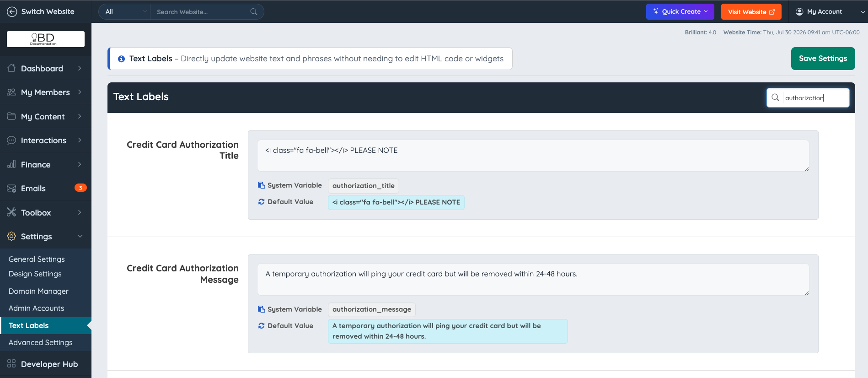Click the refresh icon beside the Message Default Value
The height and width of the screenshot is (378, 868).
pos(262,326)
